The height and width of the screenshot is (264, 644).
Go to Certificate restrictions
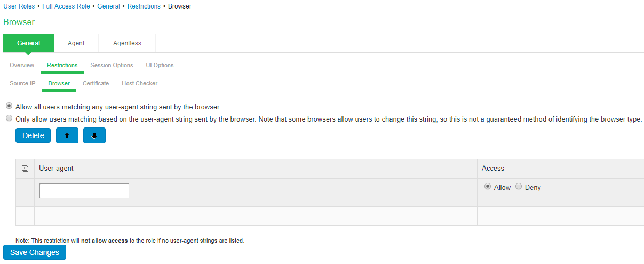[96, 83]
